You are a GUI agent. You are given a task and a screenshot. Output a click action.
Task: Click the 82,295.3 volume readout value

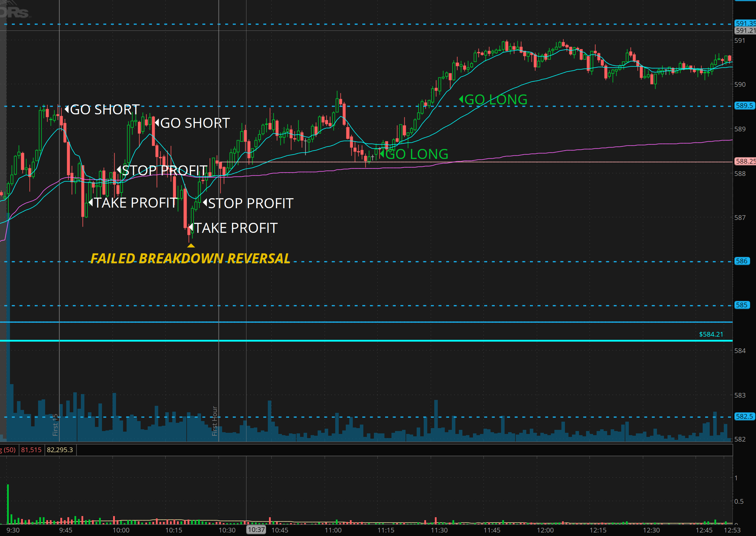[60, 450]
